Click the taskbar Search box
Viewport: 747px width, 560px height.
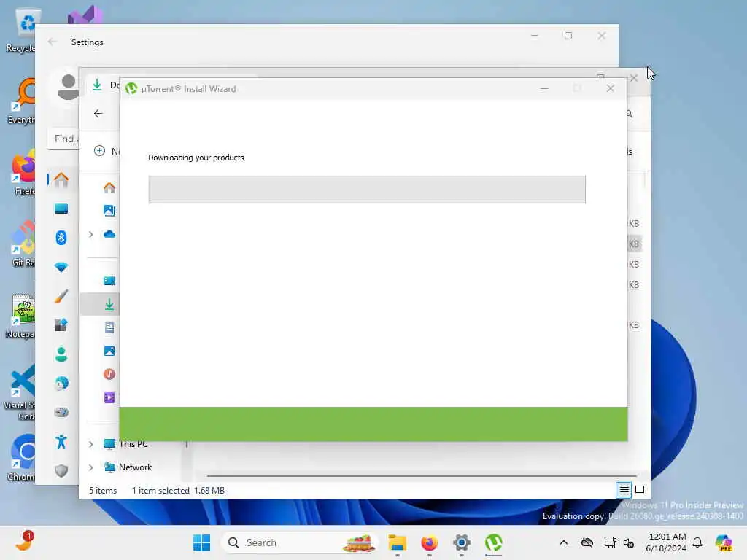300,542
